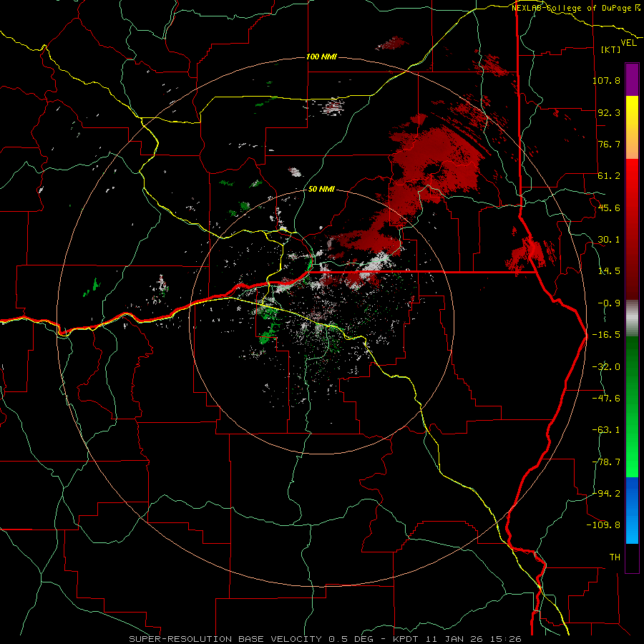Click the -63.1 velocity scale value
The width and height of the screenshot is (644, 644).
click(606, 430)
